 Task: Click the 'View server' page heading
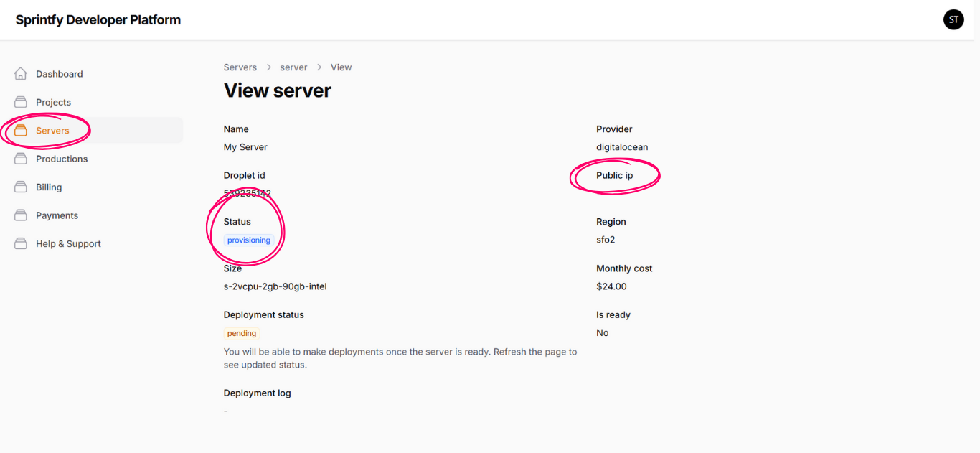(278, 90)
